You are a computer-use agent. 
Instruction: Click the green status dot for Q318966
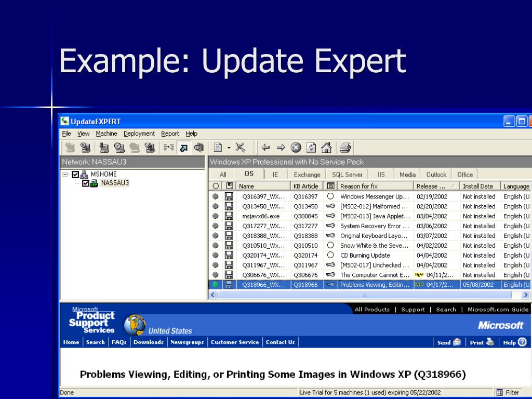(216, 285)
